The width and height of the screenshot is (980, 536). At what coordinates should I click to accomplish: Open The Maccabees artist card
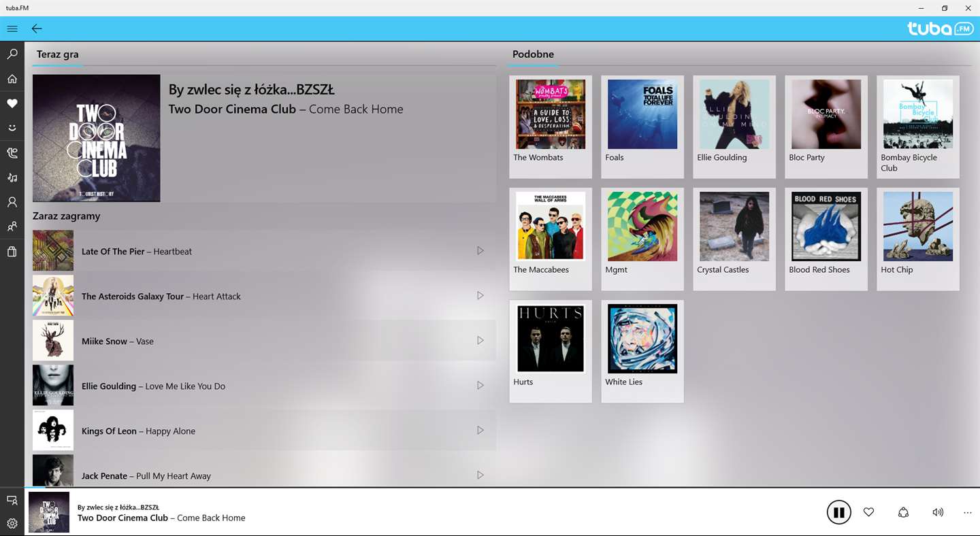(x=551, y=239)
